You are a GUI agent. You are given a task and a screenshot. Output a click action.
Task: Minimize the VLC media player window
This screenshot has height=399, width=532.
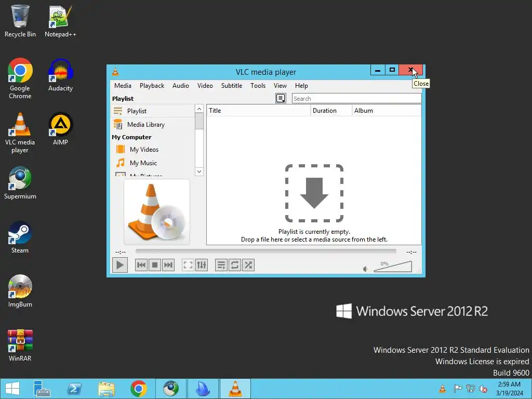coord(378,70)
